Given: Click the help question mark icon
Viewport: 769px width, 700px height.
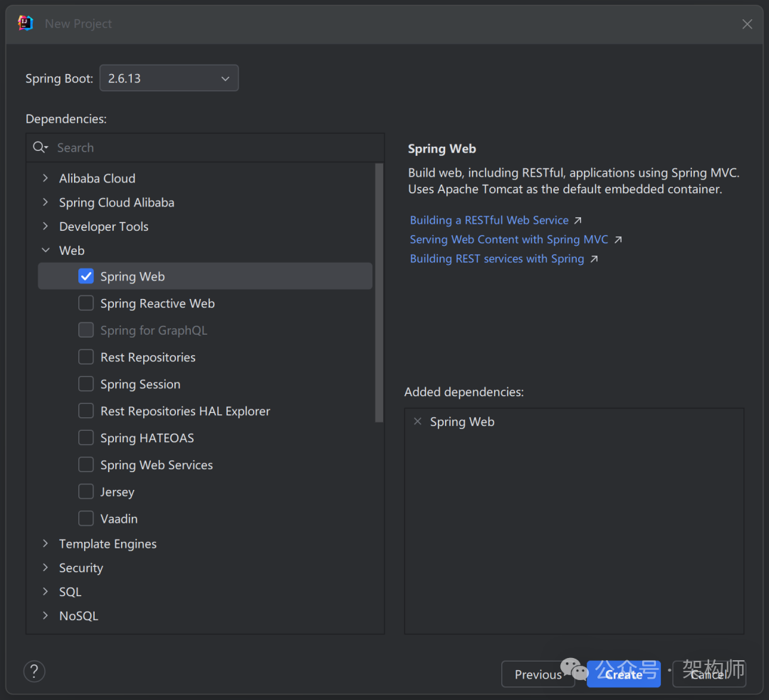Looking at the screenshot, I should pos(34,671).
